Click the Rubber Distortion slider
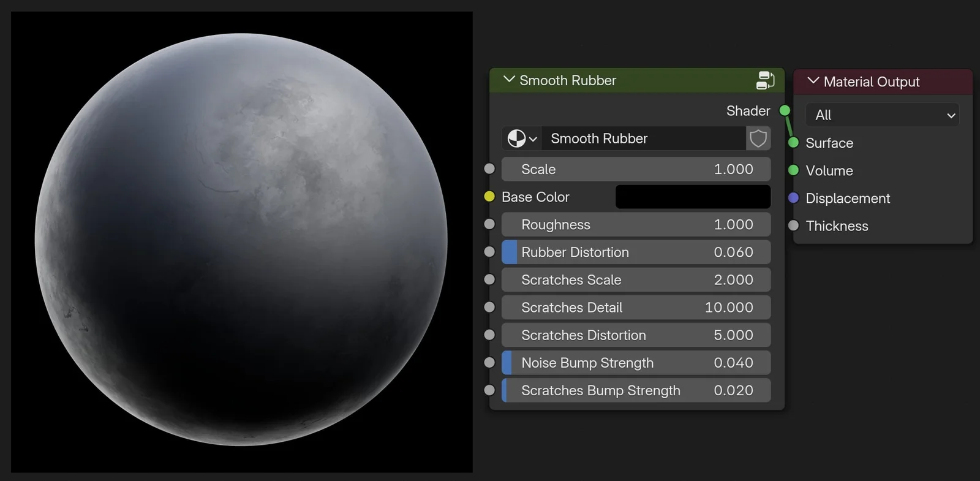 coord(635,252)
